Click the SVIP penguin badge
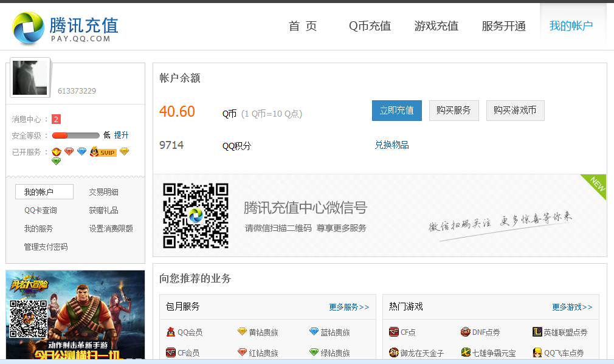 point(103,151)
